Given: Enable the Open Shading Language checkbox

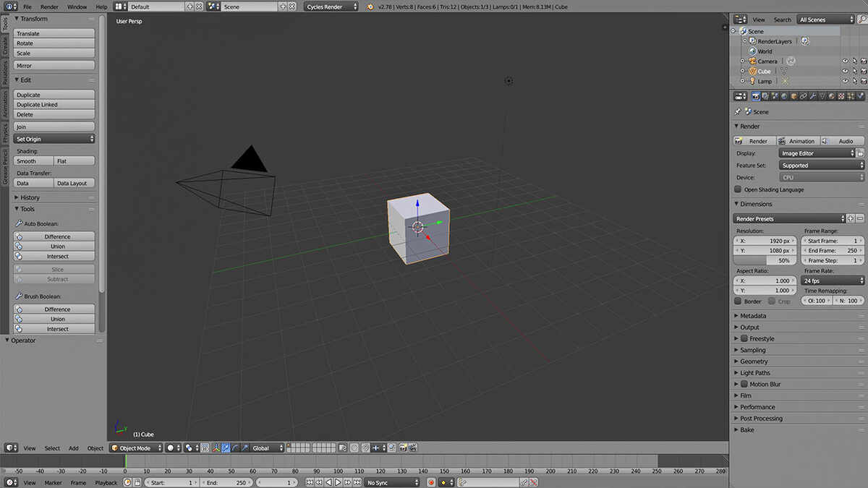Looking at the screenshot, I should [x=738, y=189].
